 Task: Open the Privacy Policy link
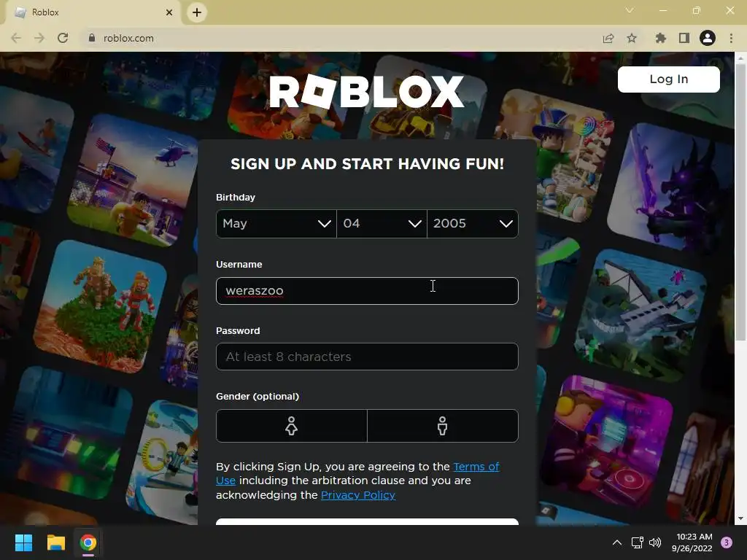click(358, 495)
